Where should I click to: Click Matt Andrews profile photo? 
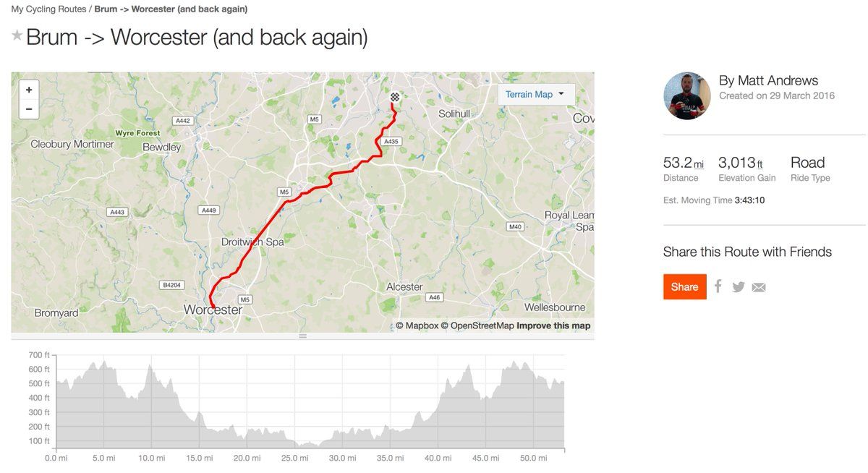pos(687,95)
